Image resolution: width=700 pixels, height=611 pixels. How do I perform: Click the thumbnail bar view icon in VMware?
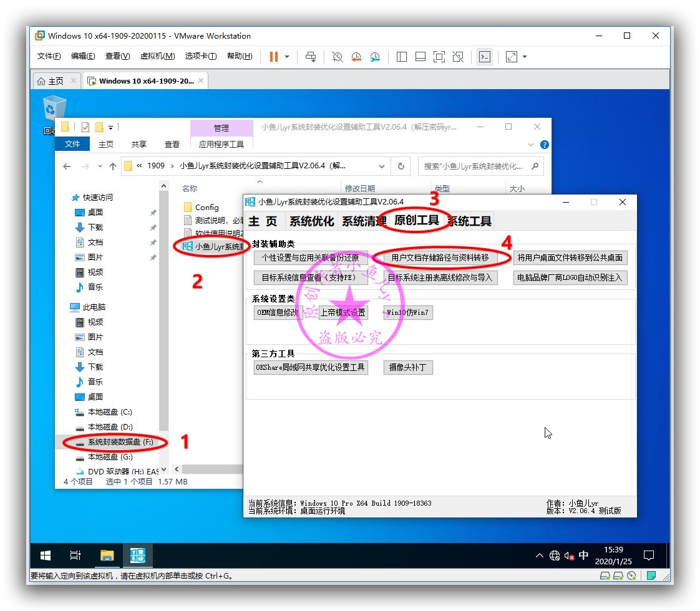click(x=420, y=57)
